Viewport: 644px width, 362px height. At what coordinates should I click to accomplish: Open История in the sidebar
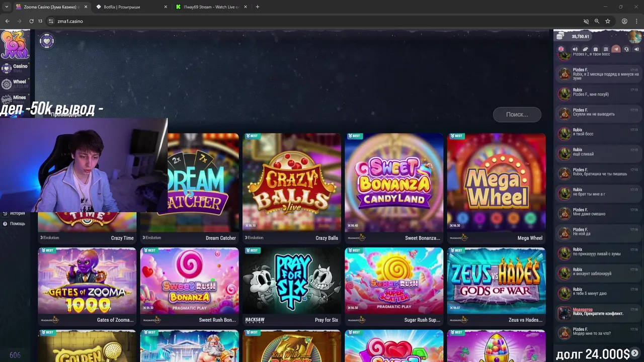[14, 213]
